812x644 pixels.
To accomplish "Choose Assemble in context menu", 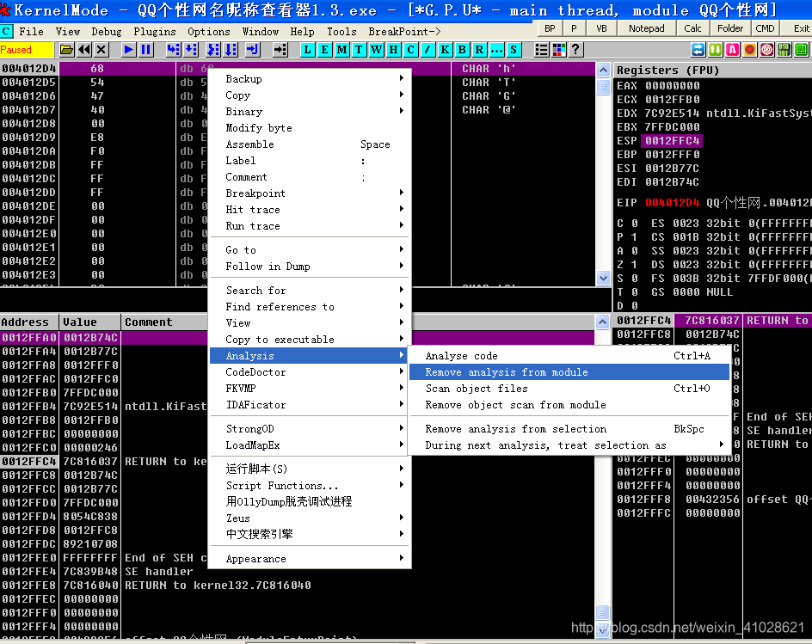I will (309, 144).
